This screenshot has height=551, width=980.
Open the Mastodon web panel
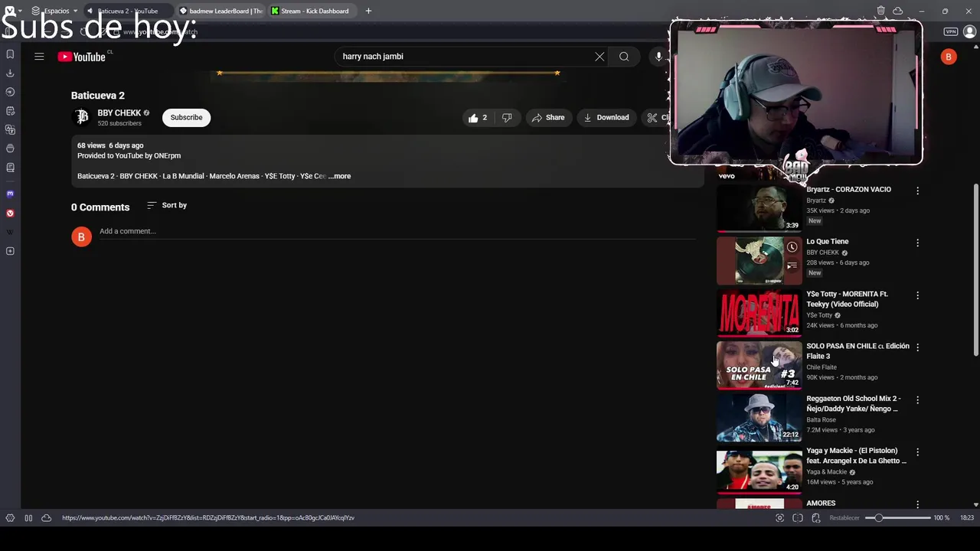(10, 194)
